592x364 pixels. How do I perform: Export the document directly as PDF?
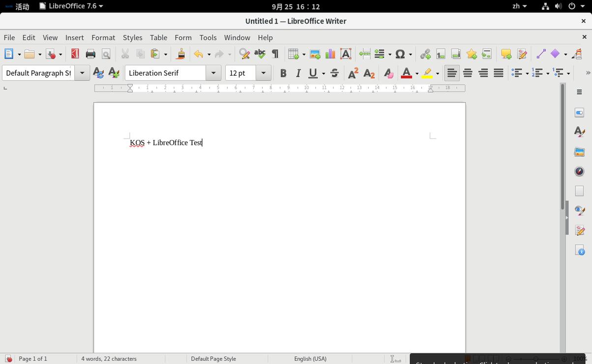(75, 54)
